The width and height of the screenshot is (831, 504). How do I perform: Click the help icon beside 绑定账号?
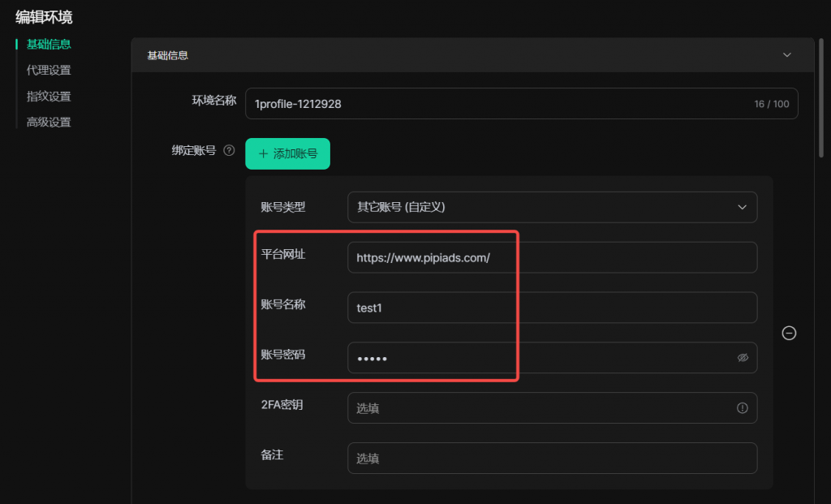click(229, 150)
